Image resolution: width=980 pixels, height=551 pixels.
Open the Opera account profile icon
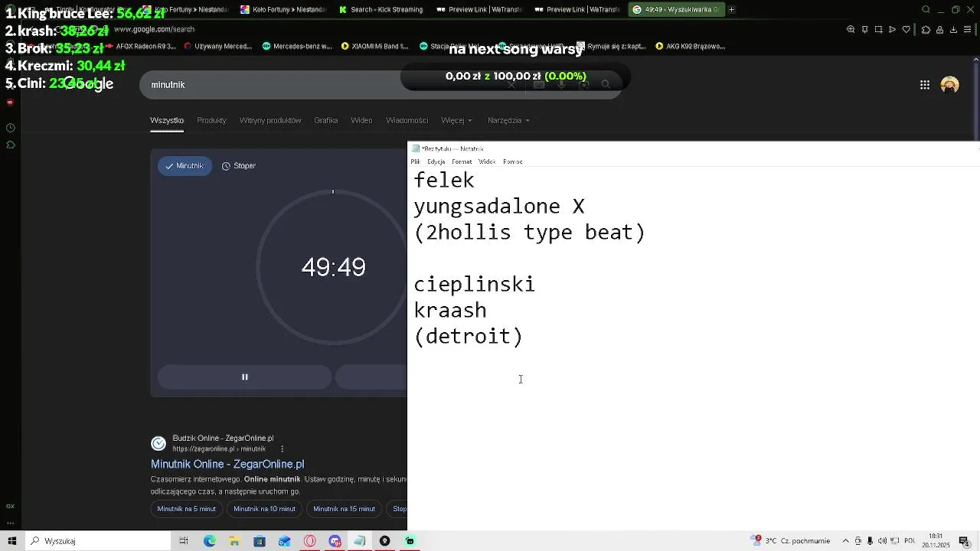939,29
